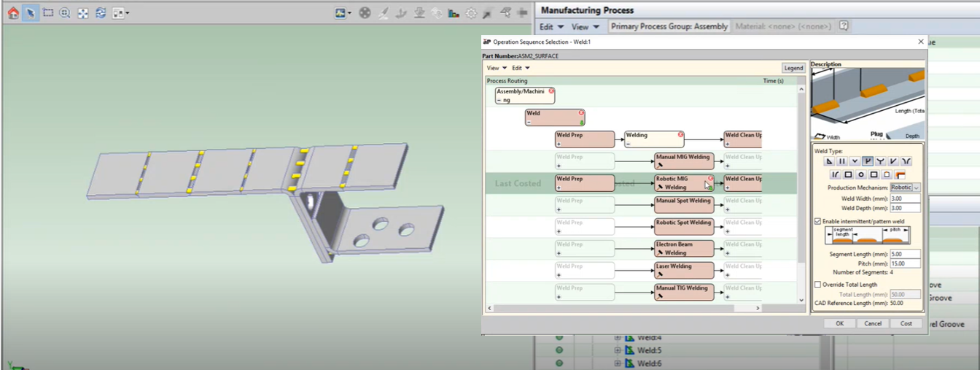Screen dimensions: 980x370
Task: Choose the rectangular box select tool
Action: (x=48, y=13)
